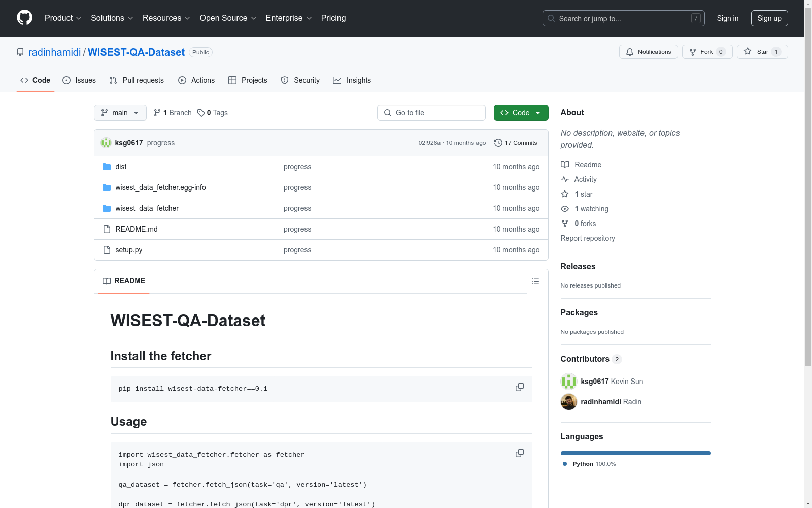View the 0 Tags link
This screenshot has height=508, width=812.
pos(213,113)
